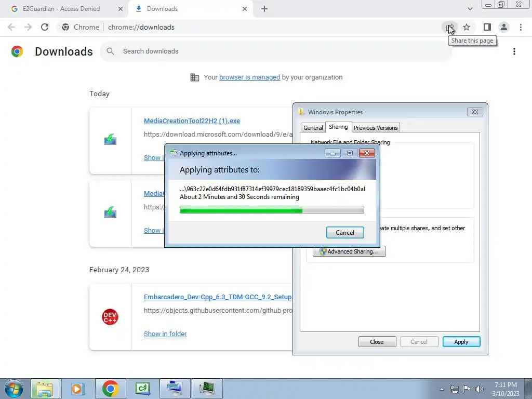Click the volume speaker tray icon
Screen dimensions: 532x399
pos(479,389)
